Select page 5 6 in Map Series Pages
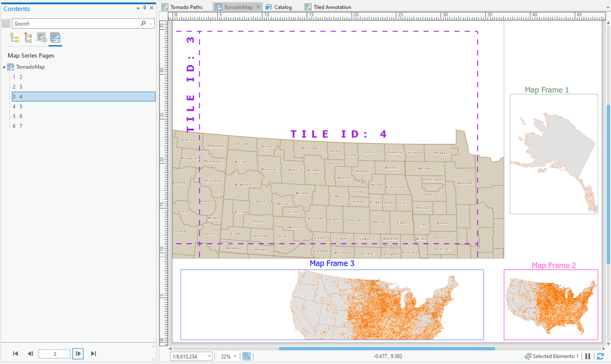Viewport: 611px width, 364px height. (x=17, y=116)
